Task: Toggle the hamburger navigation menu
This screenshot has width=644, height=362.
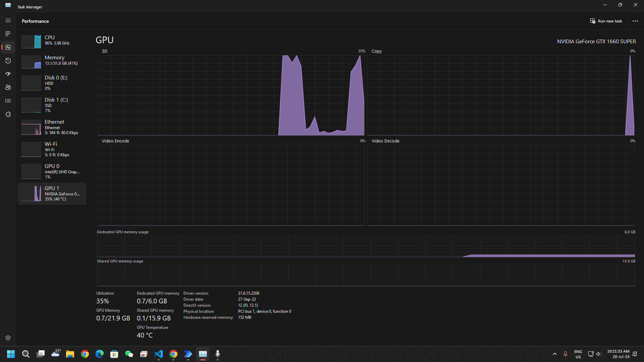Action: tap(8, 20)
